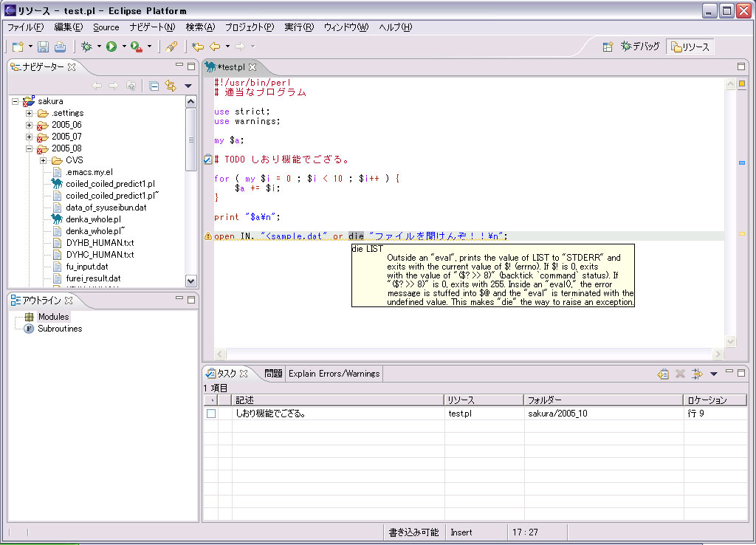Sort tasks by the ロケーション column header

coord(715,400)
